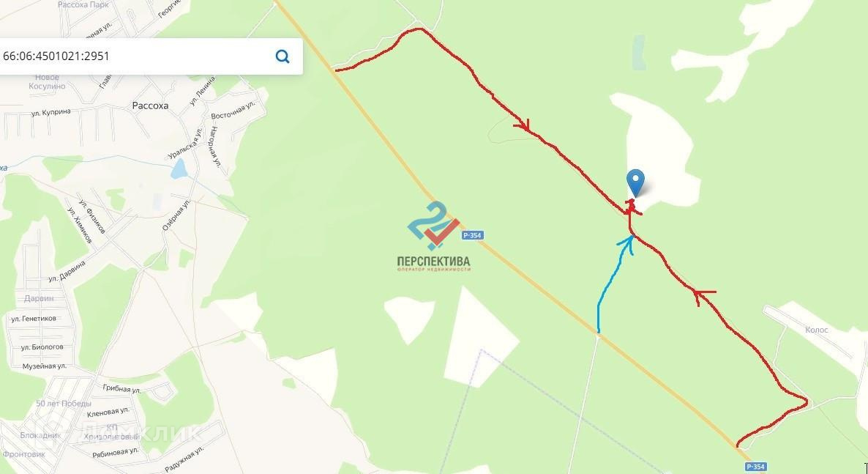Click the Рассоха Парк label
The height and width of the screenshot is (474, 868).
(83, 4)
